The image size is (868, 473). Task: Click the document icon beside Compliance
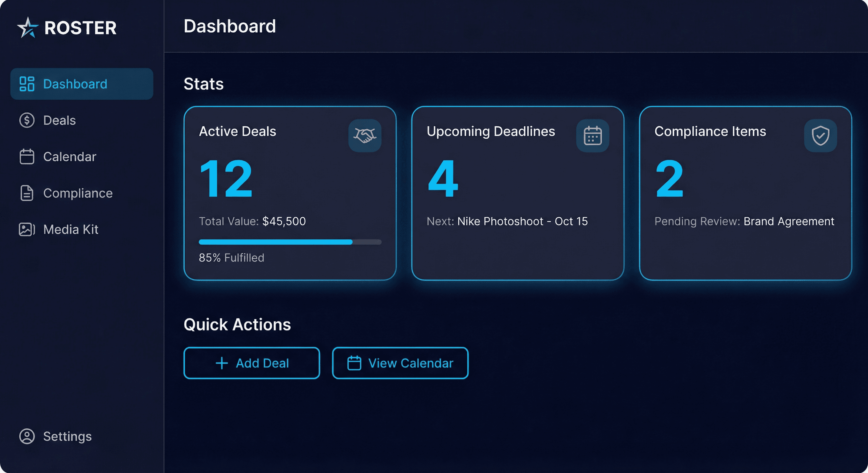click(27, 193)
